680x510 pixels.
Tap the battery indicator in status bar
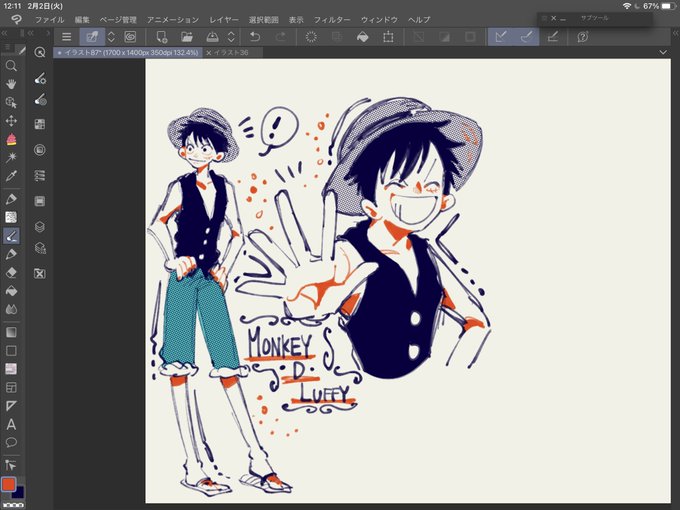point(668,6)
